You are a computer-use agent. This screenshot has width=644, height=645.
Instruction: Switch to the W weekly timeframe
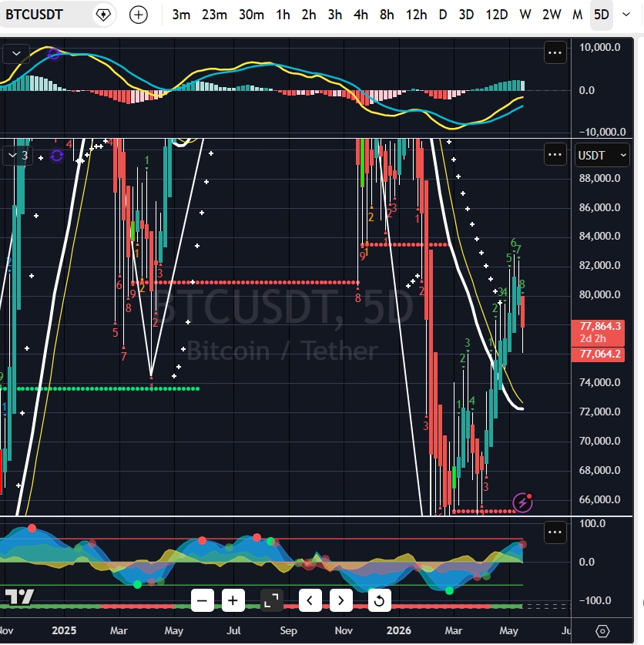[x=525, y=15]
